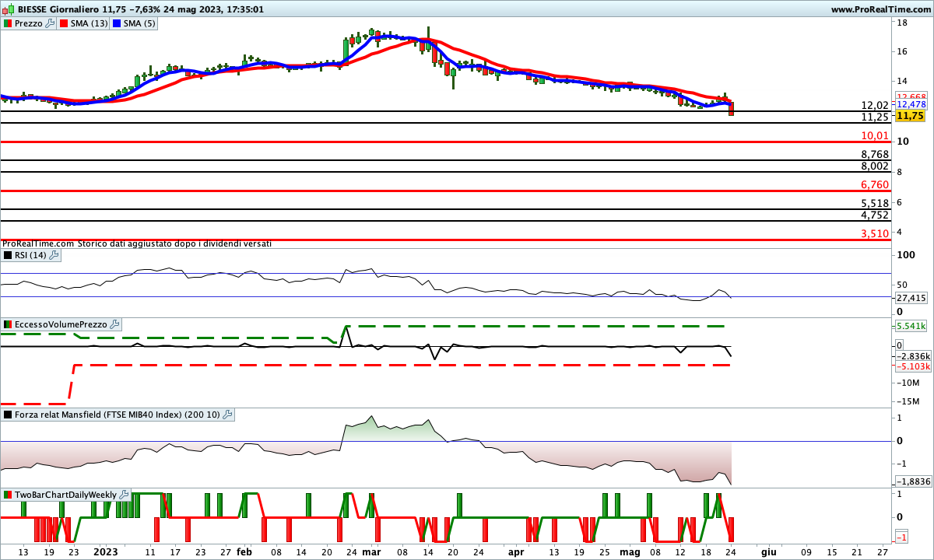Select the RSI 27,415 value label
This screenshot has width=934, height=560.
[911, 298]
